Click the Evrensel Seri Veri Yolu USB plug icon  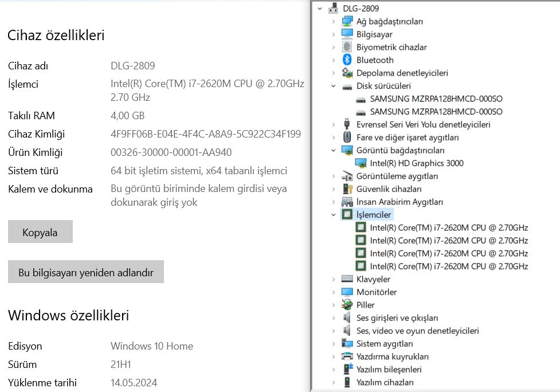point(347,124)
